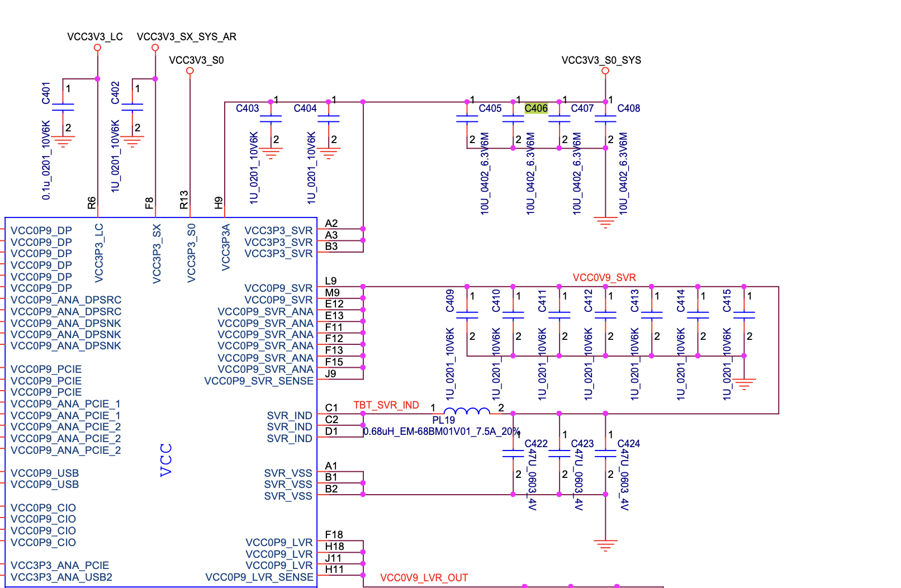Select the C409 capacitor symbol
901x588 pixels.
467,315
